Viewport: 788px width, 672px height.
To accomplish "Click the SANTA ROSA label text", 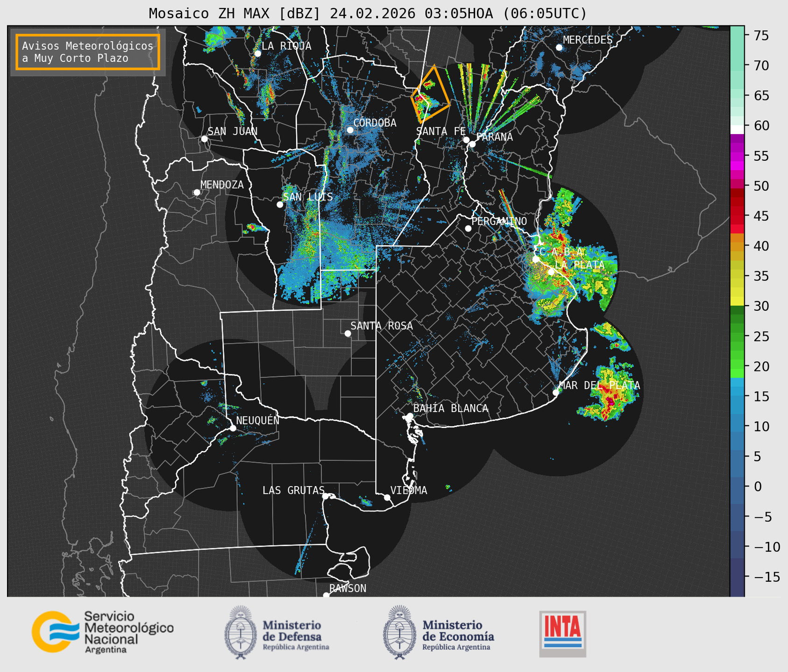I will point(382,326).
